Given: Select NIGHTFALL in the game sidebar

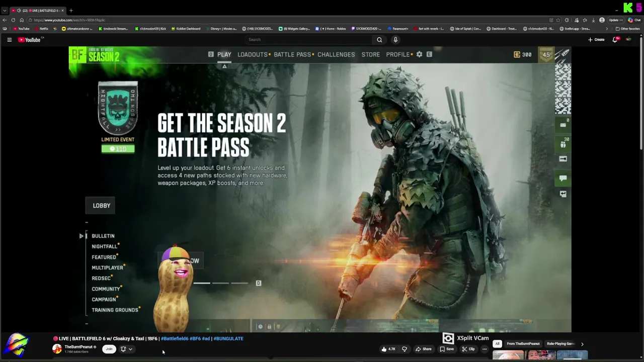Looking at the screenshot, I should 104,246.
